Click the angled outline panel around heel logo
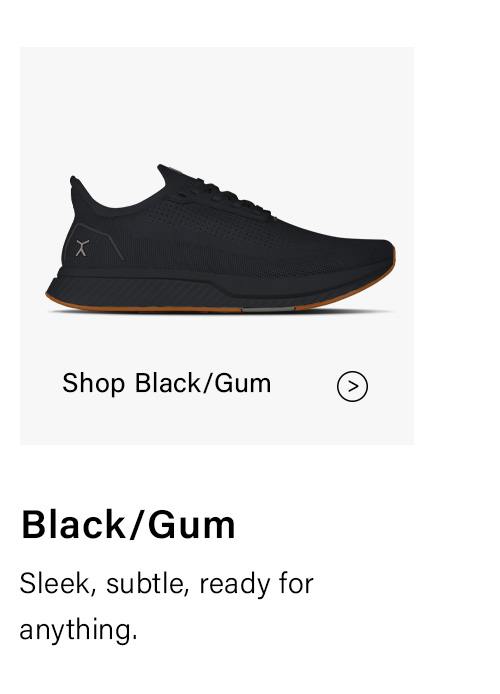Viewport: 500px width, 694px height. [93, 242]
